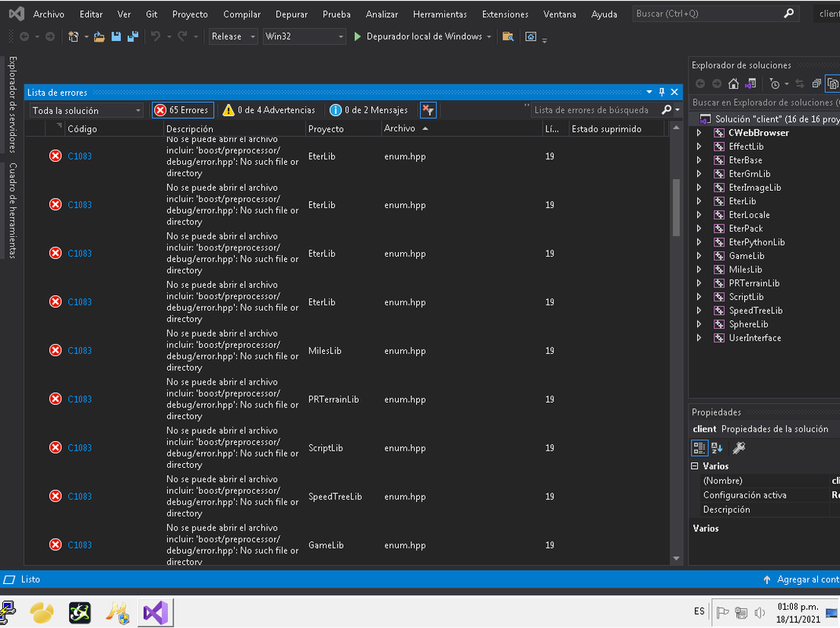
Task: Click the yellow blob app taskbar icon
Action: point(42,612)
